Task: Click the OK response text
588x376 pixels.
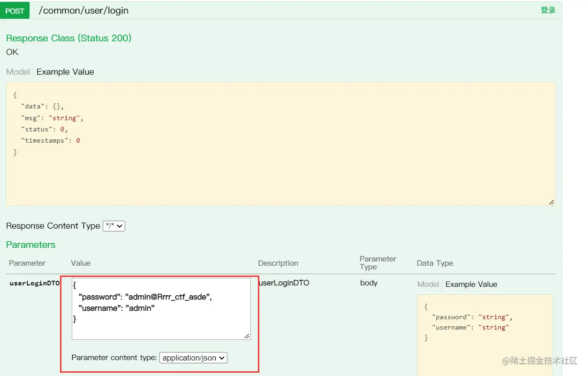Action: 12,52
